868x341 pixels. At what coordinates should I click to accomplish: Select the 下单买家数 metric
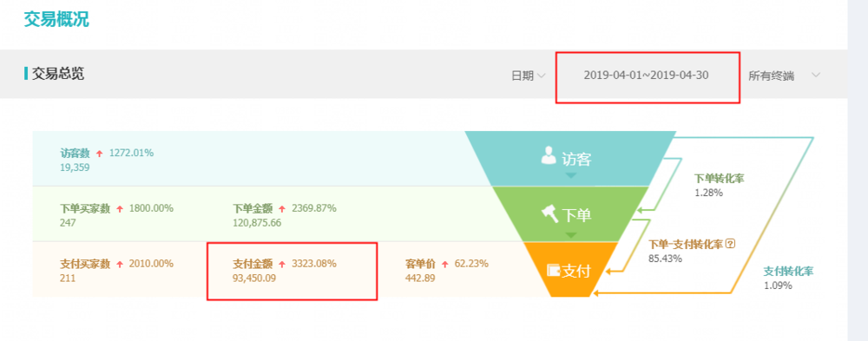85,209
